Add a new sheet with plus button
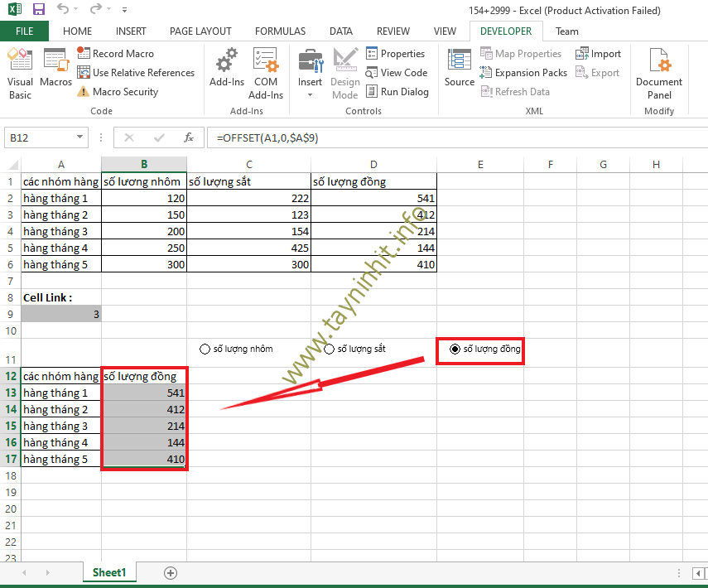Screen dimensions: 708x588 pos(171,572)
